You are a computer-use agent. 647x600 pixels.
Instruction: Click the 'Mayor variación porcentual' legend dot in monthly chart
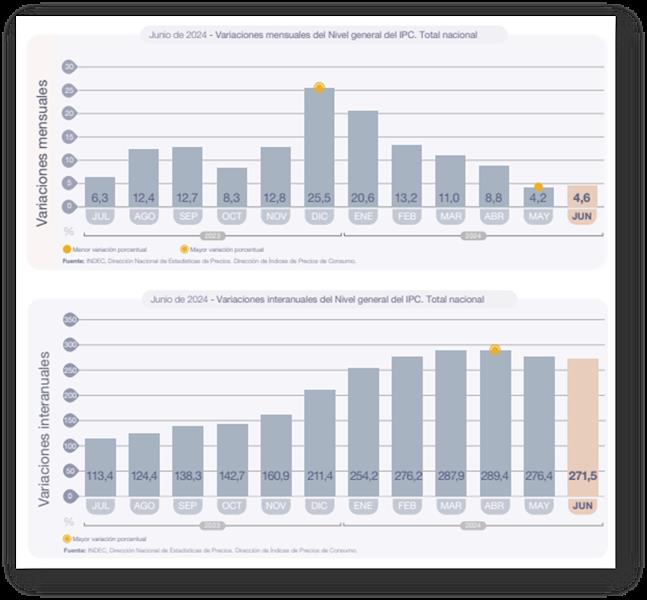click(x=183, y=249)
